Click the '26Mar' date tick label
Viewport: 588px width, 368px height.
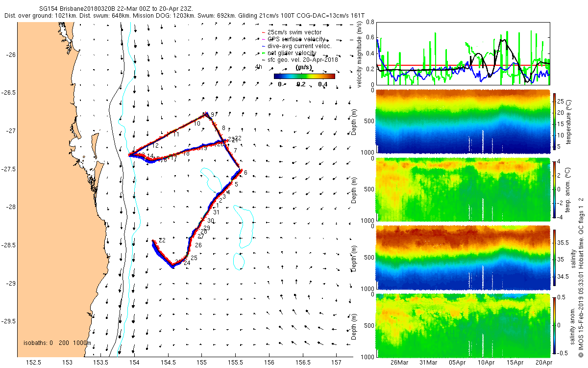399,362
